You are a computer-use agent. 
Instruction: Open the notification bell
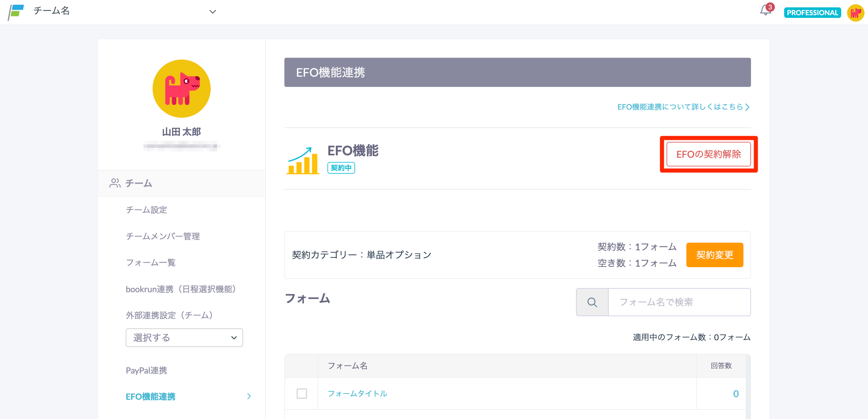[x=765, y=11]
